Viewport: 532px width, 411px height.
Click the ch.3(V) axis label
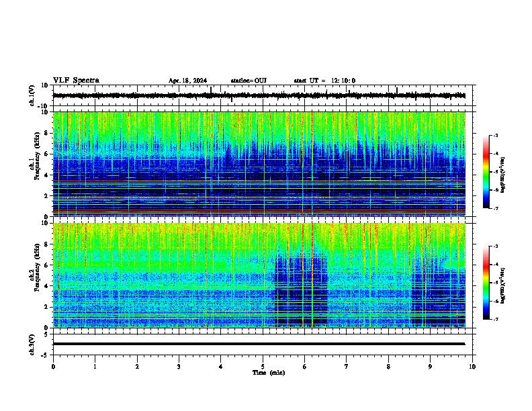pyautogui.click(x=32, y=345)
